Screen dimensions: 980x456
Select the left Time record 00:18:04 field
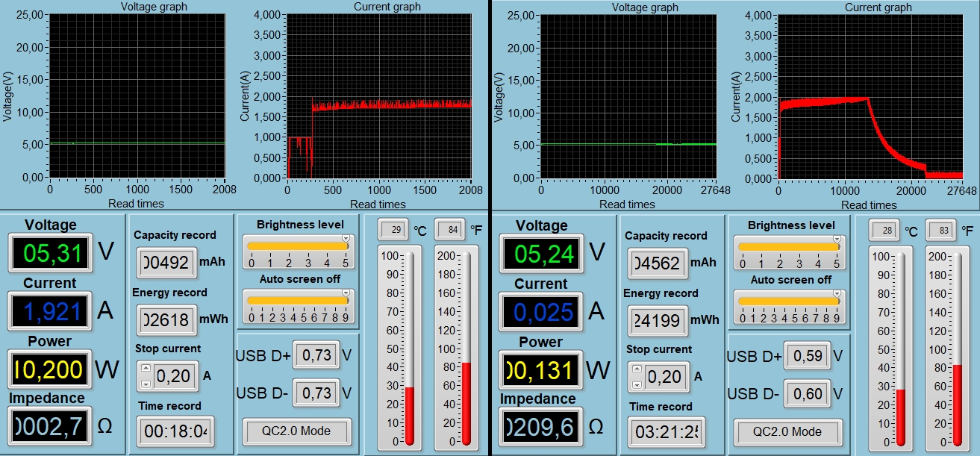[175, 432]
